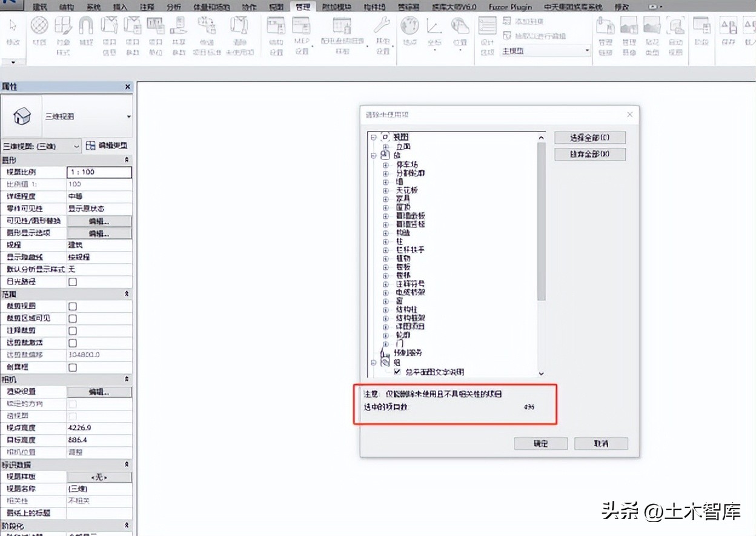The height and width of the screenshot is (536, 756).
Task: Uncheck 总平面图文字说明 in the purge list
Action: [x=397, y=372]
